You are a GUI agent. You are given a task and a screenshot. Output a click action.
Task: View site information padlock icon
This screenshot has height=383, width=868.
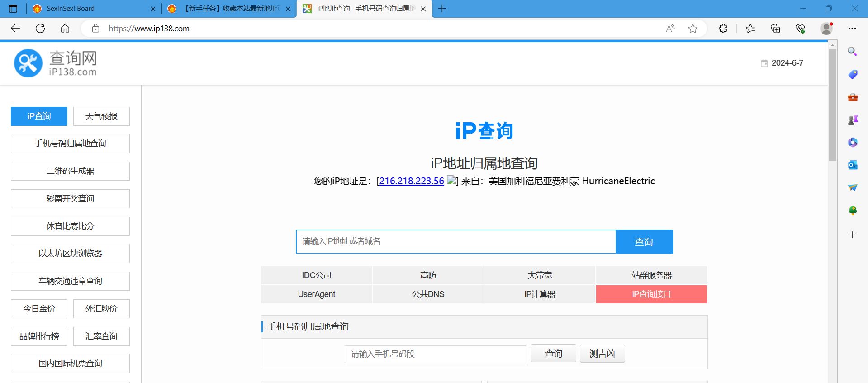pyautogui.click(x=95, y=29)
